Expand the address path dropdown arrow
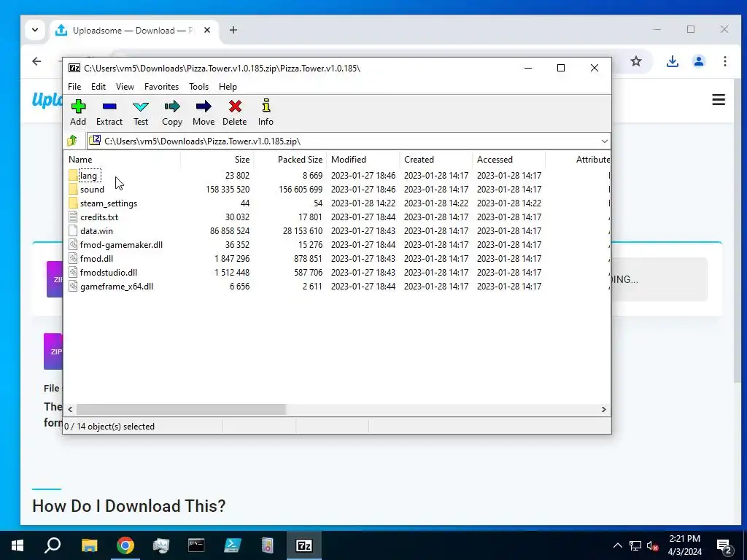This screenshot has width=747, height=560. 604,141
